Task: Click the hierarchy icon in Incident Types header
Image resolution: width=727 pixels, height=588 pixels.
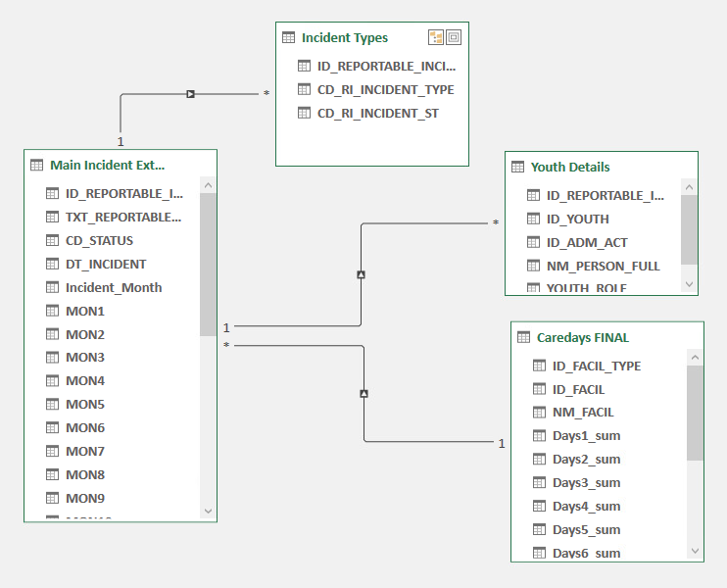Action: point(436,37)
